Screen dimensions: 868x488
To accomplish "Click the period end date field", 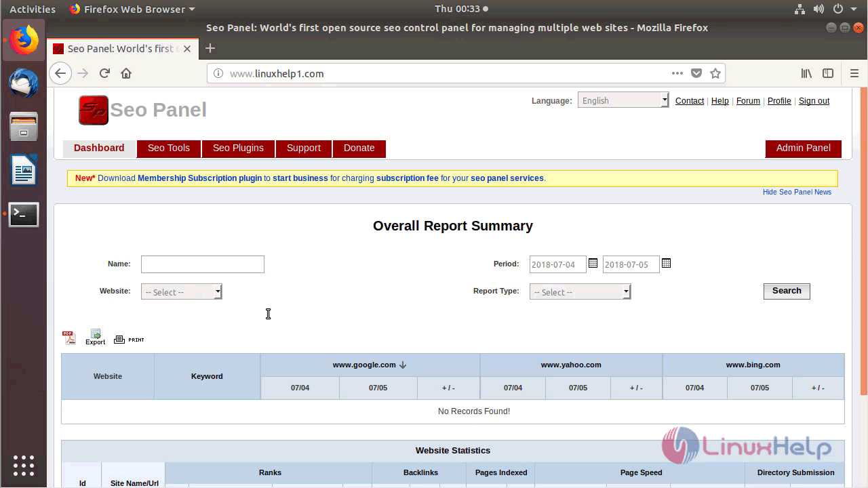I will pos(631,264).
